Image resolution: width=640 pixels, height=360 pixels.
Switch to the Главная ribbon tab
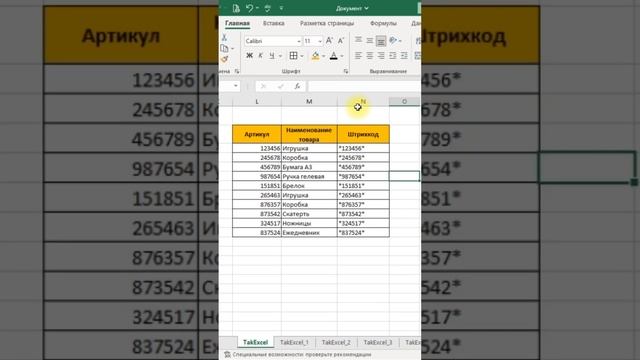[237, 23]
